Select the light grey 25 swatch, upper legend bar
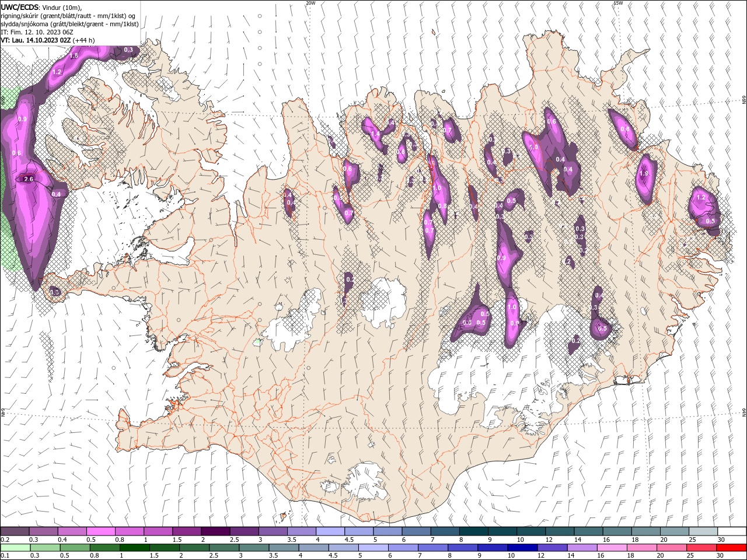Screen dimensions: 747x560 pyautogui.click(x=703, y=531)
